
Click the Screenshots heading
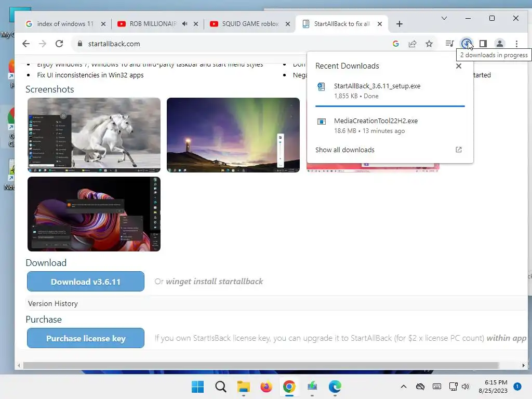click(x=50, y=89)
